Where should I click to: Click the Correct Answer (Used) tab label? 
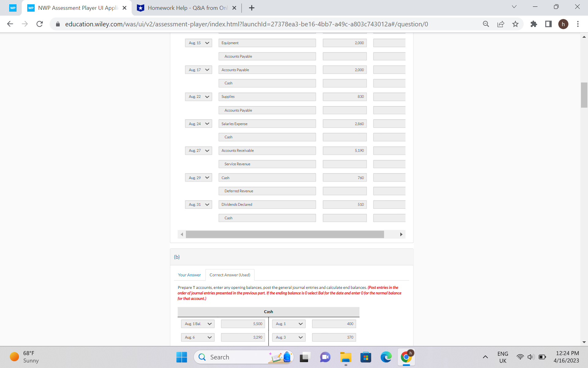[x=229, y=275]
